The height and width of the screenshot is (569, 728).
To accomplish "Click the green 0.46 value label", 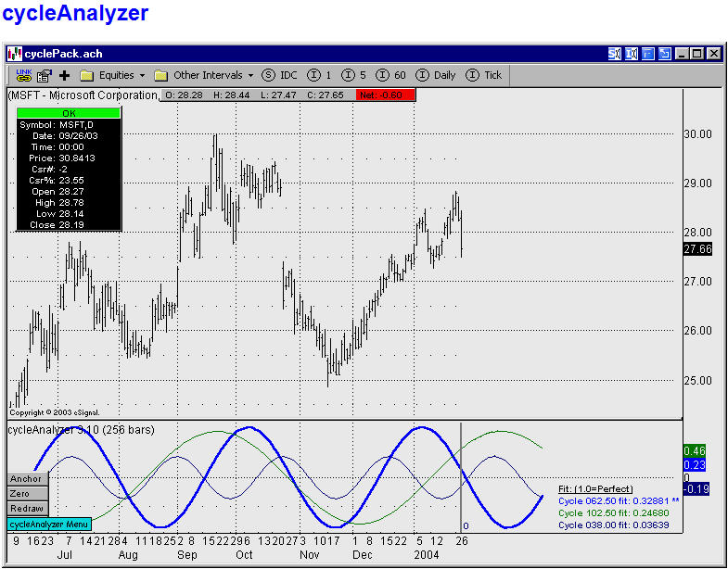I will click(694, 450).
